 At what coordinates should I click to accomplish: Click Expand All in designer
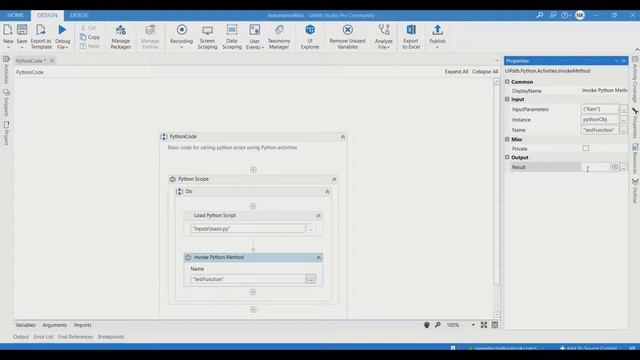tap(456, 71)
